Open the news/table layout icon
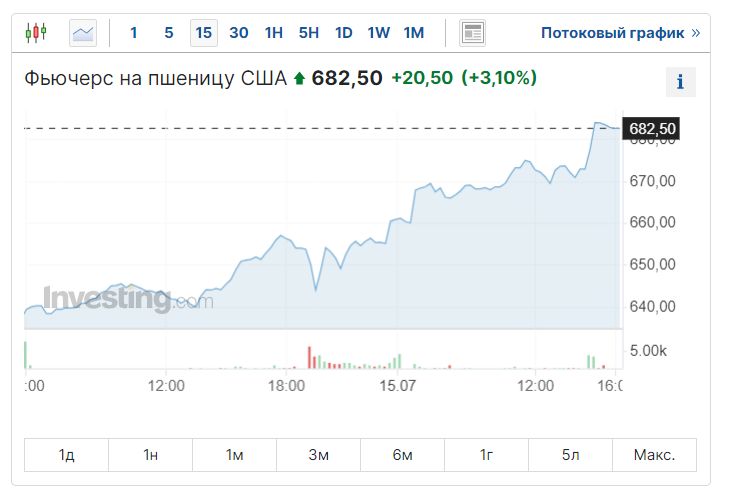 click(473, 33)
